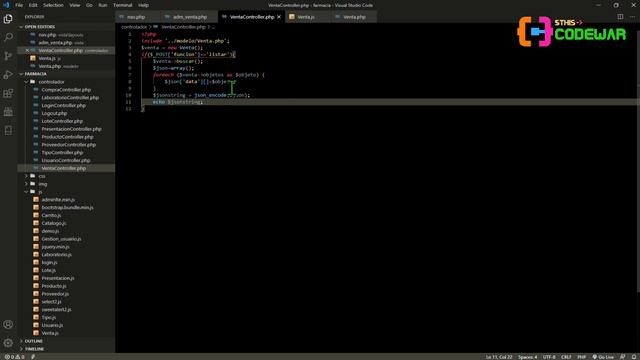This screenshot has width=640, height=360.
Task: Open TipoController.php in explorer
Action: pos(62,153)
